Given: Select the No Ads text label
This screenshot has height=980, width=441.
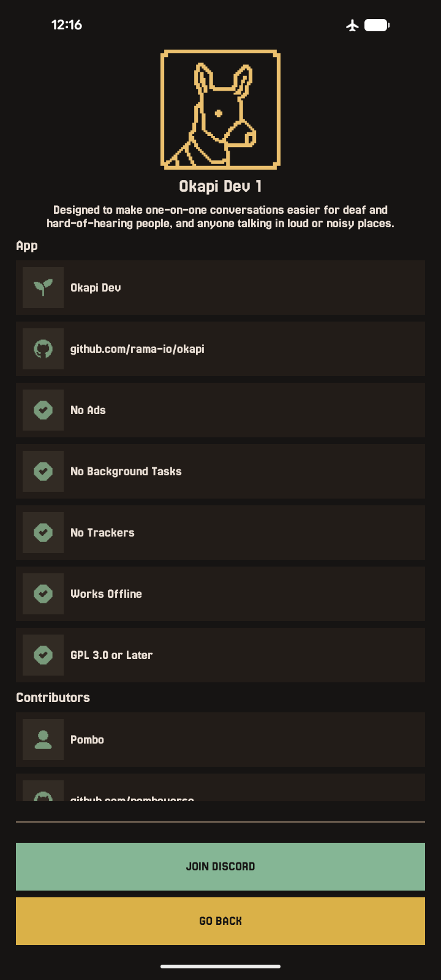Looking at the screenshot, I should pos(88,410).
